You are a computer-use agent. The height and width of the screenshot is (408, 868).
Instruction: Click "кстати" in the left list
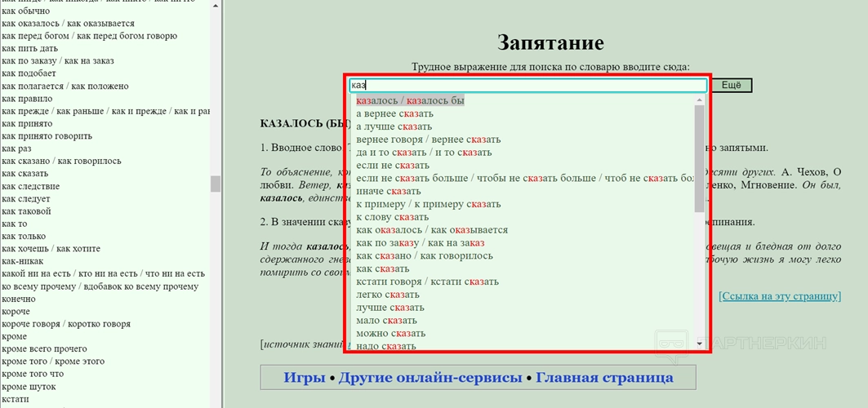(x=16, y=399)
